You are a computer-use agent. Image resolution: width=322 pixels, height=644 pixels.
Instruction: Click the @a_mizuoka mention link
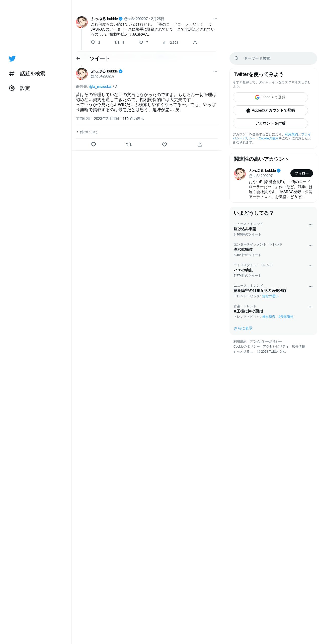100,87
